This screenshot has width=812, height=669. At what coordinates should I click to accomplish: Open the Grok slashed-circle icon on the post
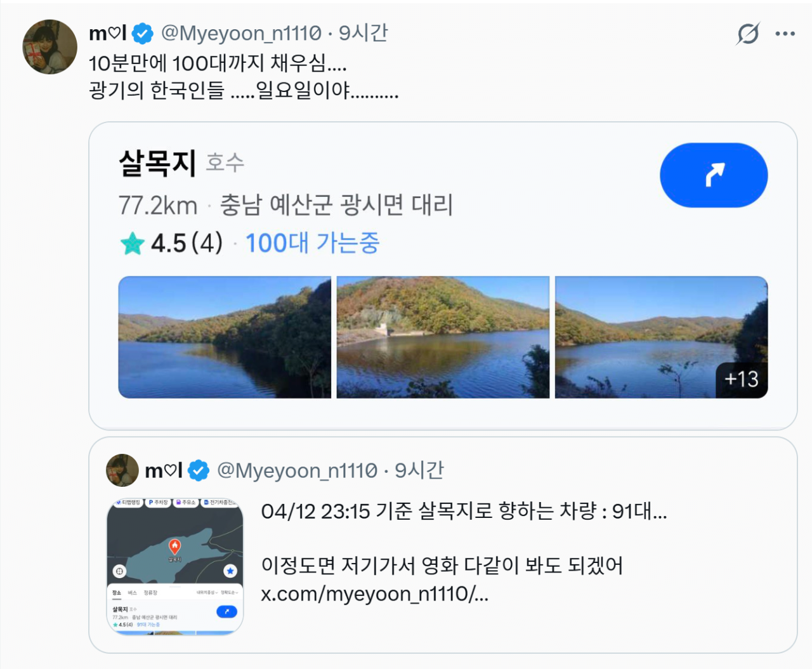(x=748, y=34)
